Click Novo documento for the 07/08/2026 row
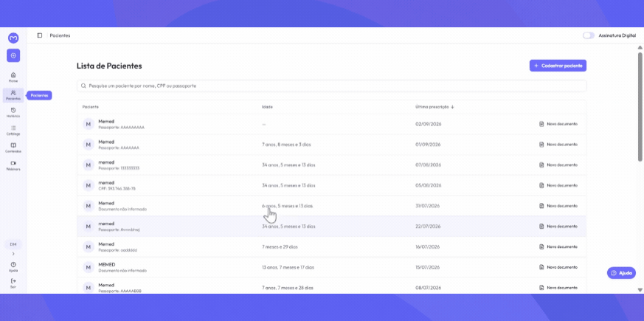644x321 pixels. tap(558, 165)
